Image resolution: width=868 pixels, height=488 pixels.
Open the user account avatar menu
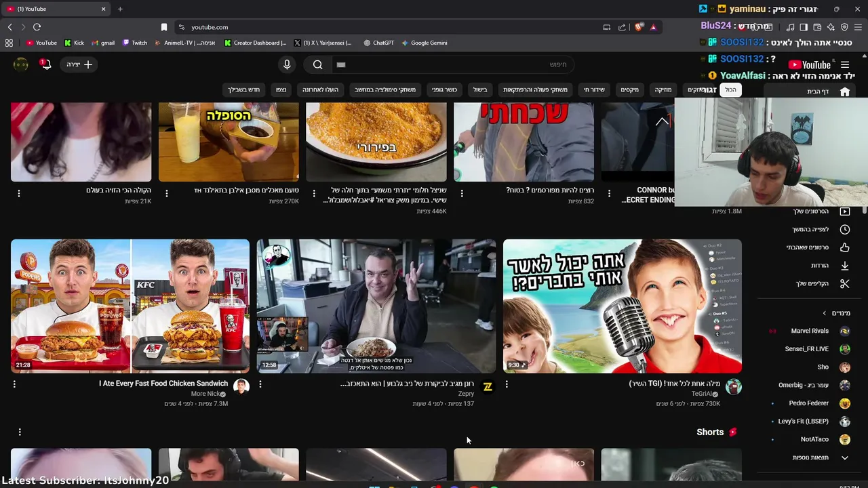pyautogui.click(x=21, y=64)
